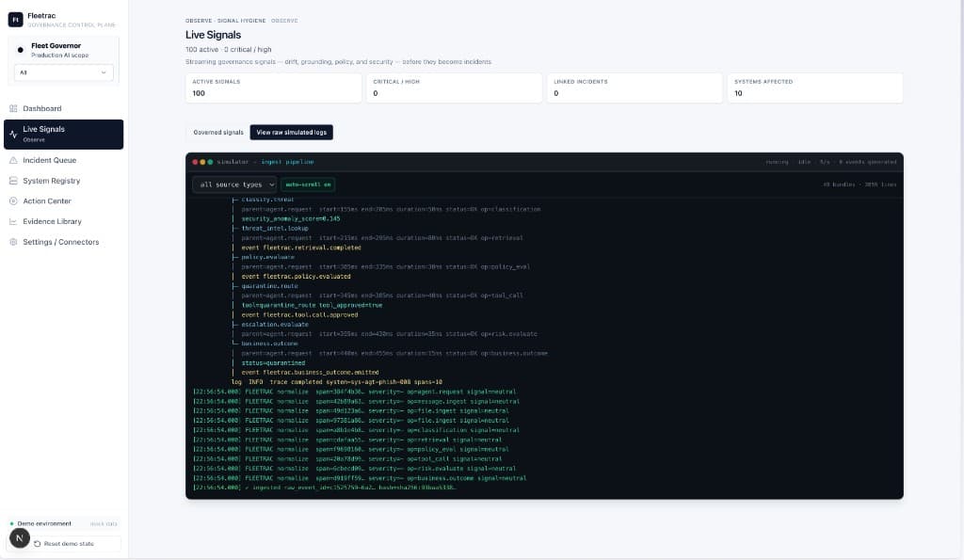Click the normalize line with op=risk.evaluate
The image size is (964, 560).
(x=355, y=469)
